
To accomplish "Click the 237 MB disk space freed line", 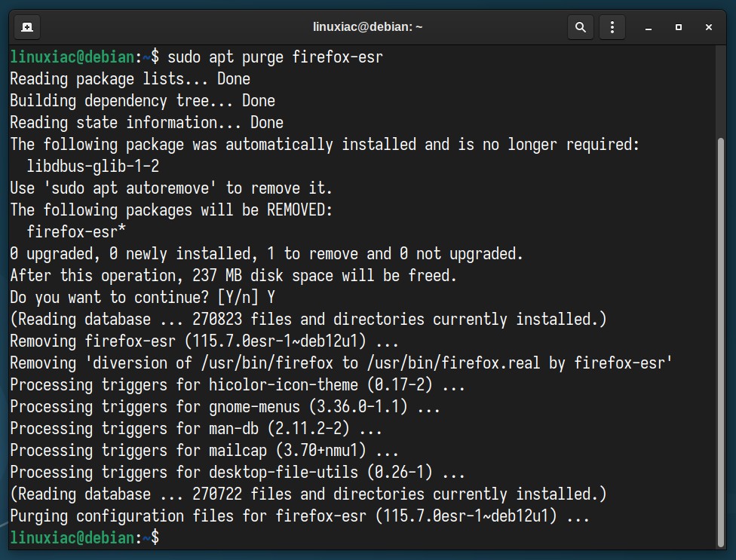I will tap(233, 275).
